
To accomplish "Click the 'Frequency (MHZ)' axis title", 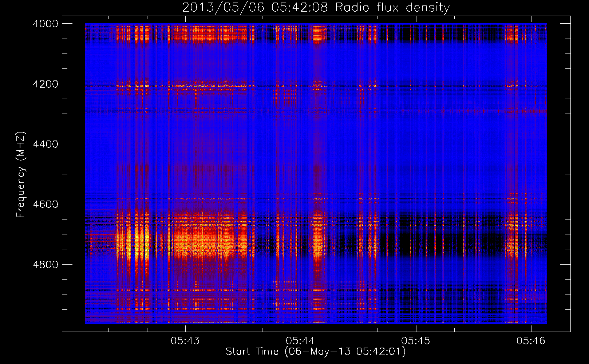I will pos(21,175).
